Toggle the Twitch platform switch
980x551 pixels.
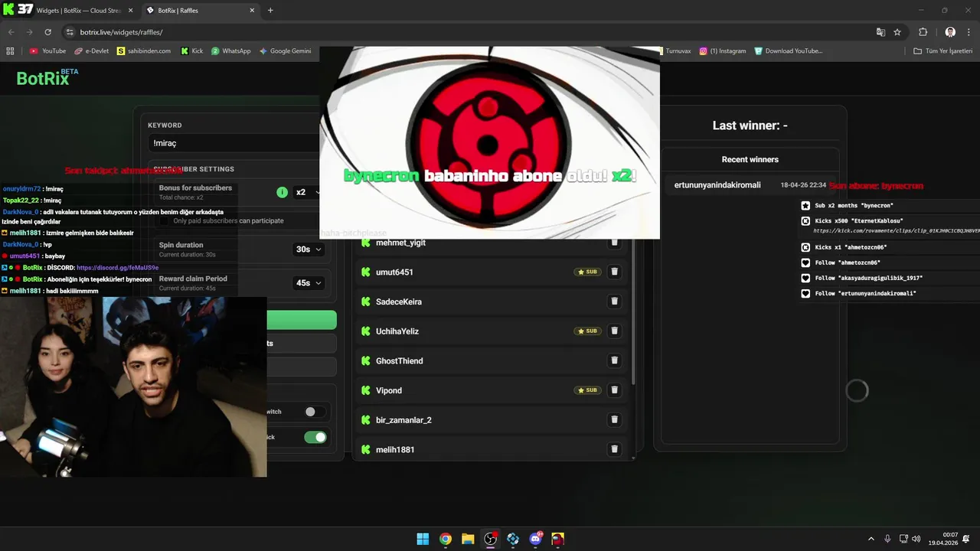pos(314,412)
